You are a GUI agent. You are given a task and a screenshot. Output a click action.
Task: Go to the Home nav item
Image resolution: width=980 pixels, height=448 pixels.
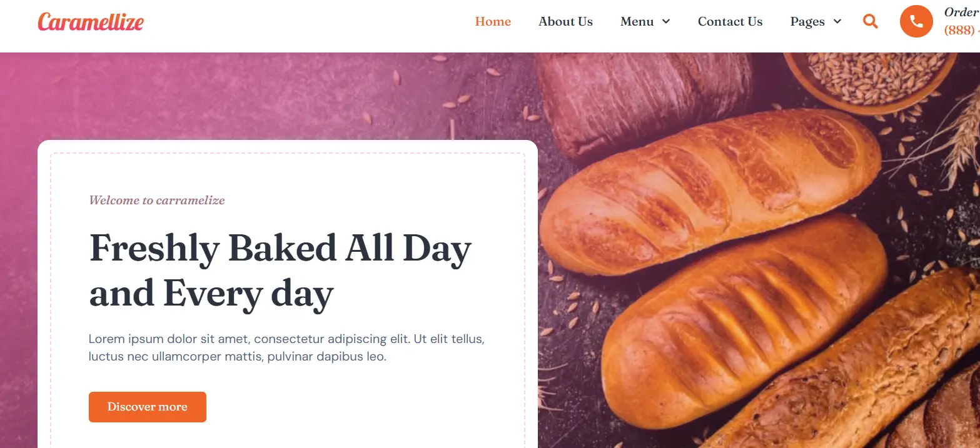tap(493, 22)
